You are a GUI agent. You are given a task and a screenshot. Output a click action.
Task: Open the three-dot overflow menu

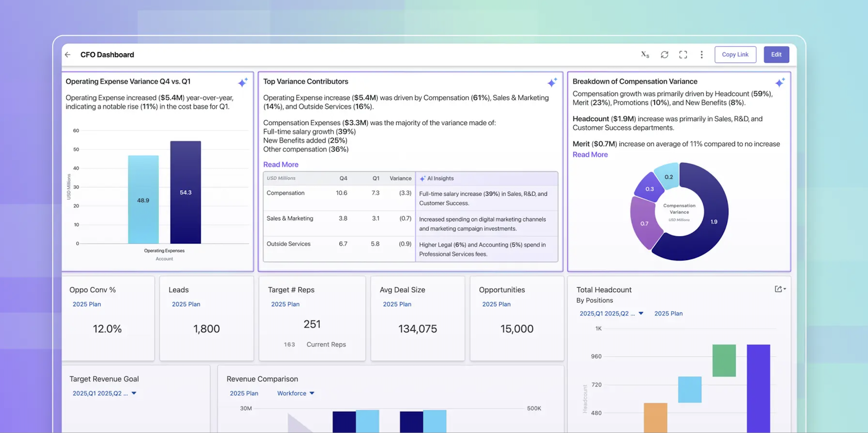point(701,54)
